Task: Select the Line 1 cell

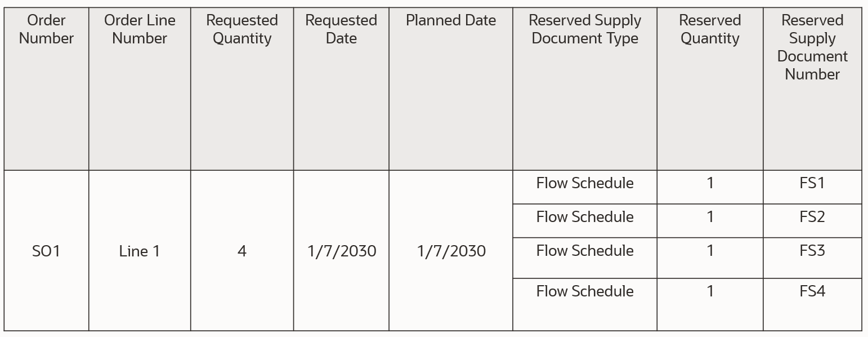Action: point(140,251)
